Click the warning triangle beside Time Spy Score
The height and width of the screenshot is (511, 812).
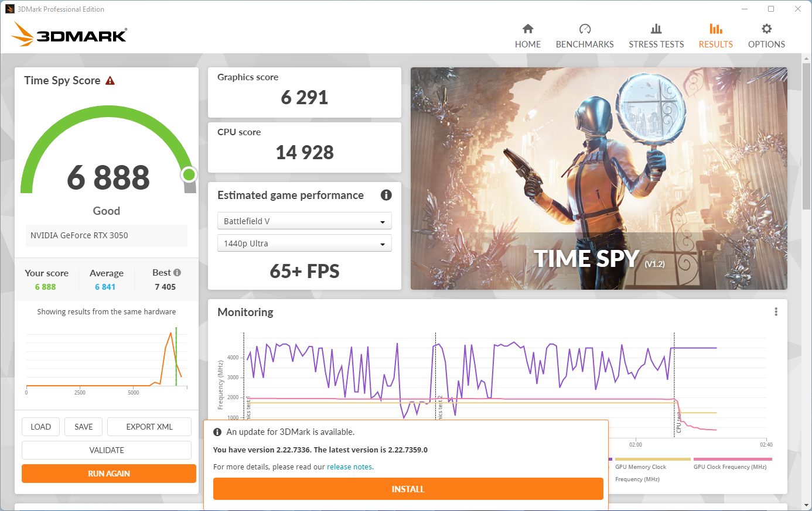click(x=110, y=81)
